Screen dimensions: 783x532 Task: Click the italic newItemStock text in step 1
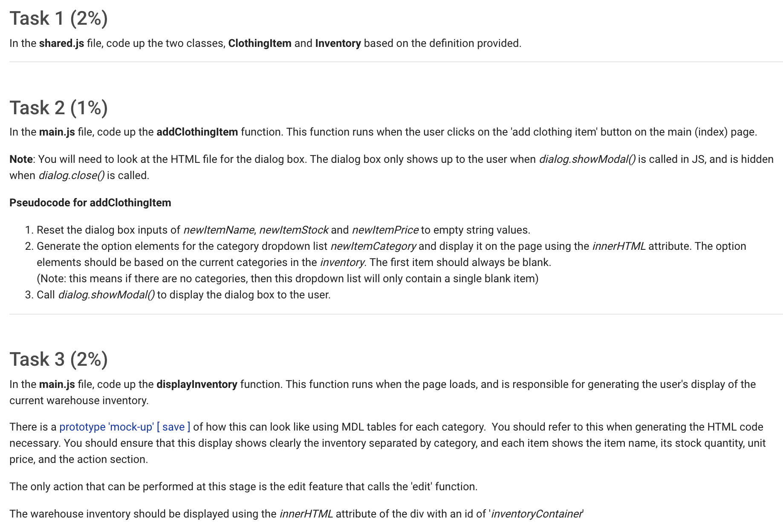(294, 230)
